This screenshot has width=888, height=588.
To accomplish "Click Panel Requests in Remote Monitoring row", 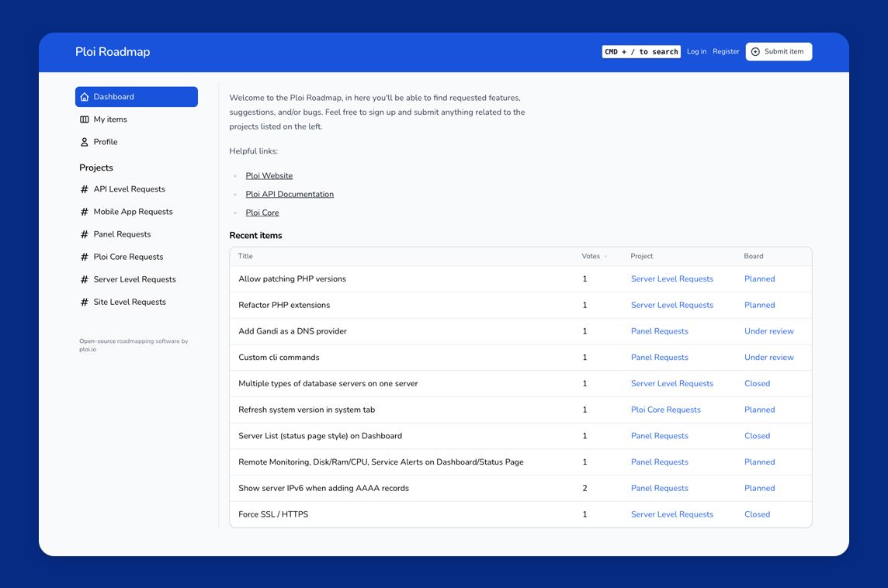I will [x=659, y=462].
